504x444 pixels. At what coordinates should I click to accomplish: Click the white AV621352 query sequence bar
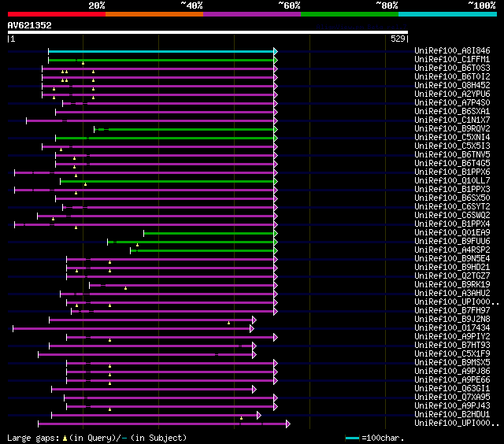pyautogui.click(x=208, y=32)
